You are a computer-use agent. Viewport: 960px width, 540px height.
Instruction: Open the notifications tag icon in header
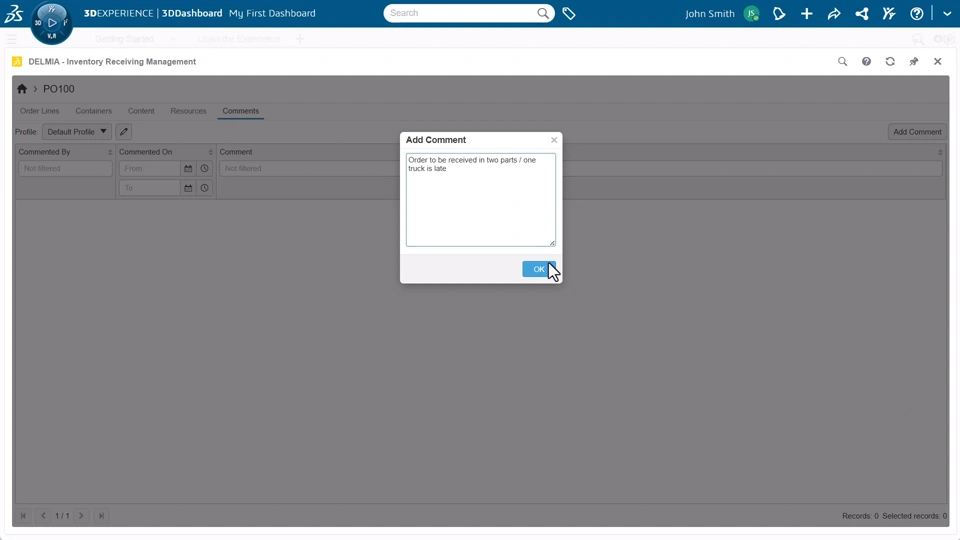point(779,13)
